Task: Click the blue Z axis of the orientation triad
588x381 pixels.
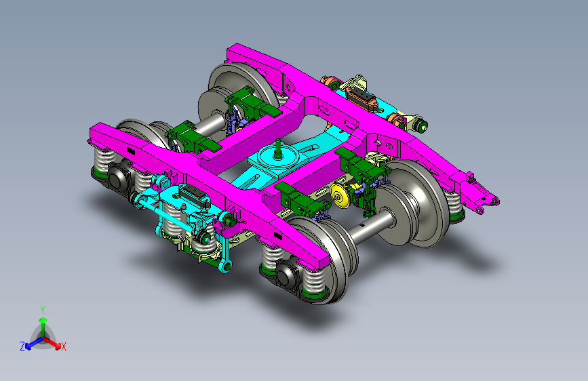Action: [34, 343]
